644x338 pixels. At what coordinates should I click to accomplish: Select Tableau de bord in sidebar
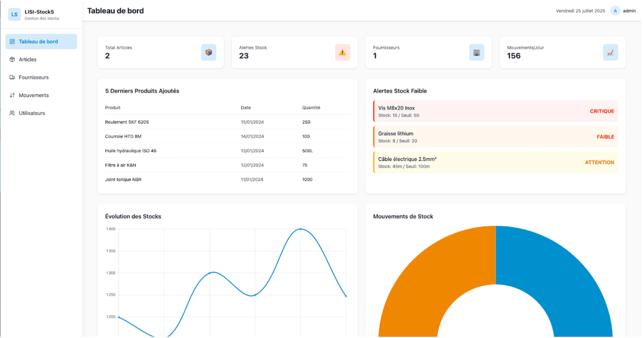(38, 42)
